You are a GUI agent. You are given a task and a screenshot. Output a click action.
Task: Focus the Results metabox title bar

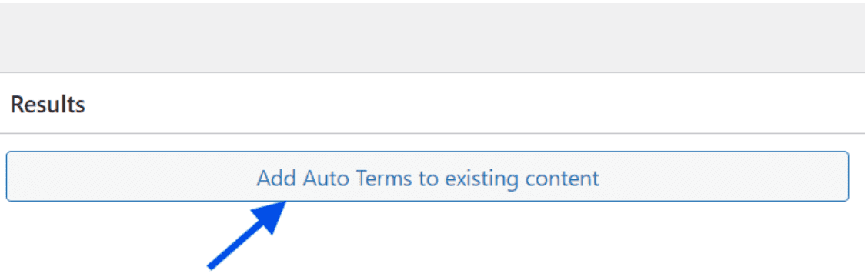432,103
